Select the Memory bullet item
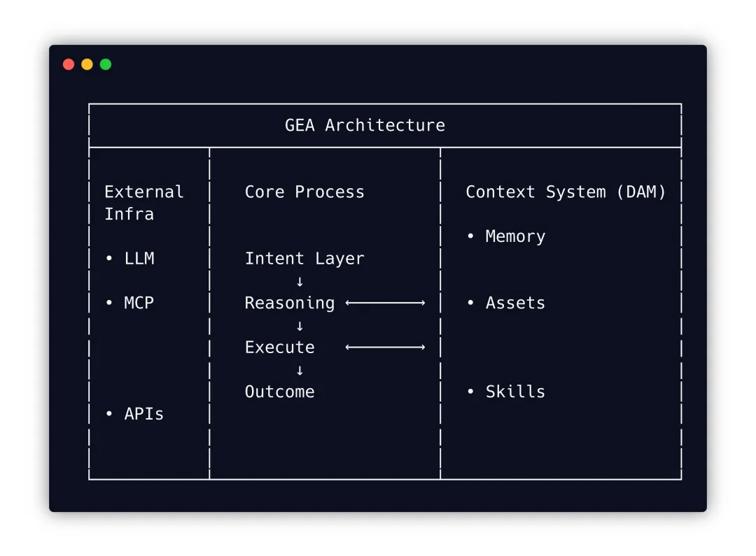Screen dimensions: 756x556 pos(514,236)
